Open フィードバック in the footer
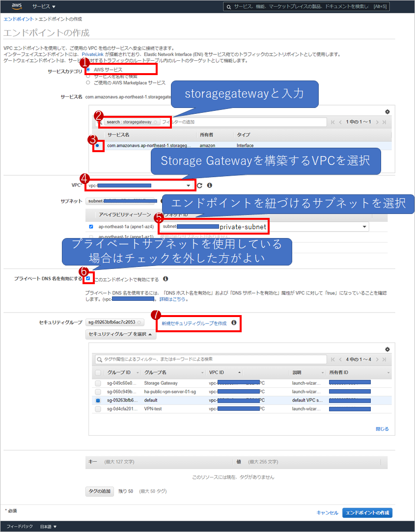This screenshot has height=532, width=415. 20,526
